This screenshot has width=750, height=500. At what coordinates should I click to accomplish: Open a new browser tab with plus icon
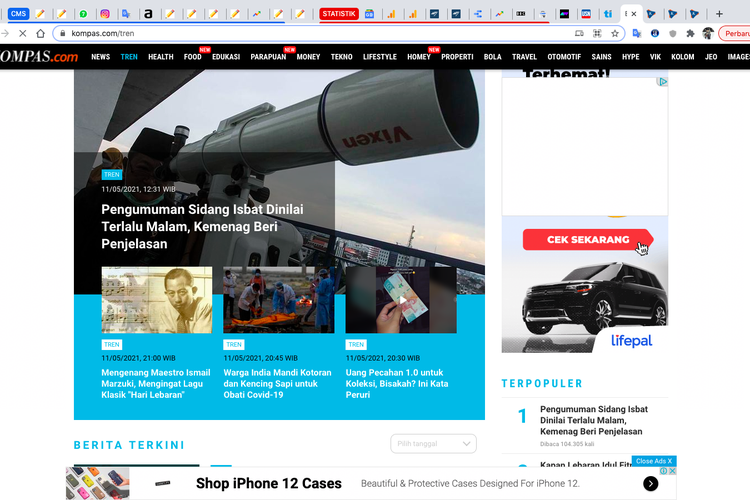pyautogui.click(x=719, y=14)
